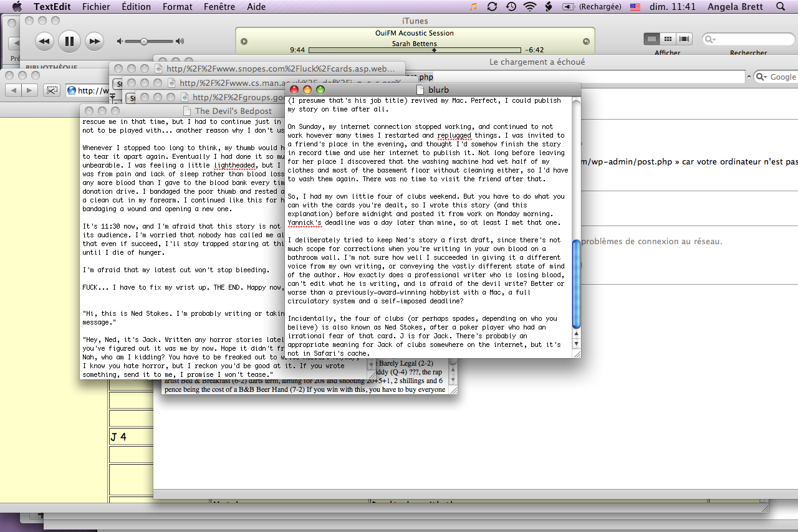Pause the iTunes track

[69, 42]
